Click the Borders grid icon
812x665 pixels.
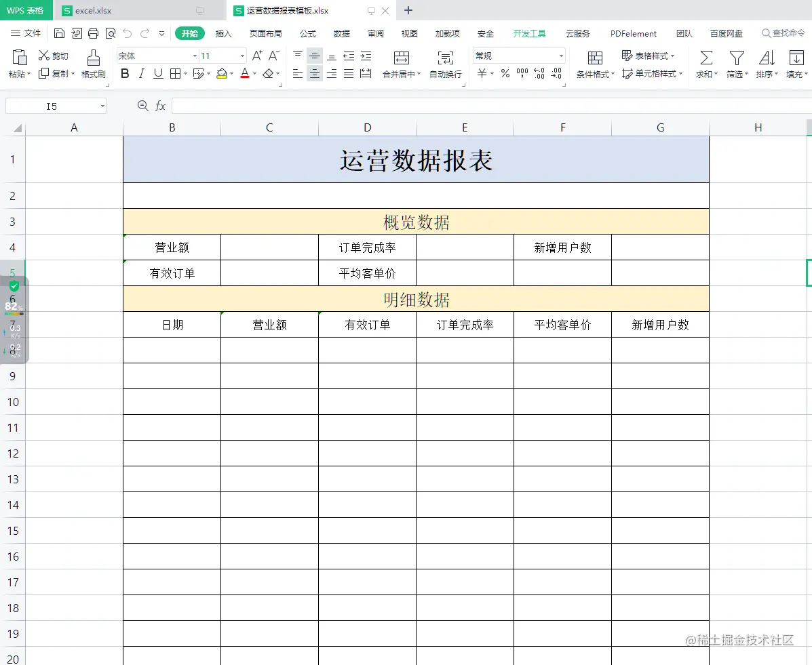[176, 73]
